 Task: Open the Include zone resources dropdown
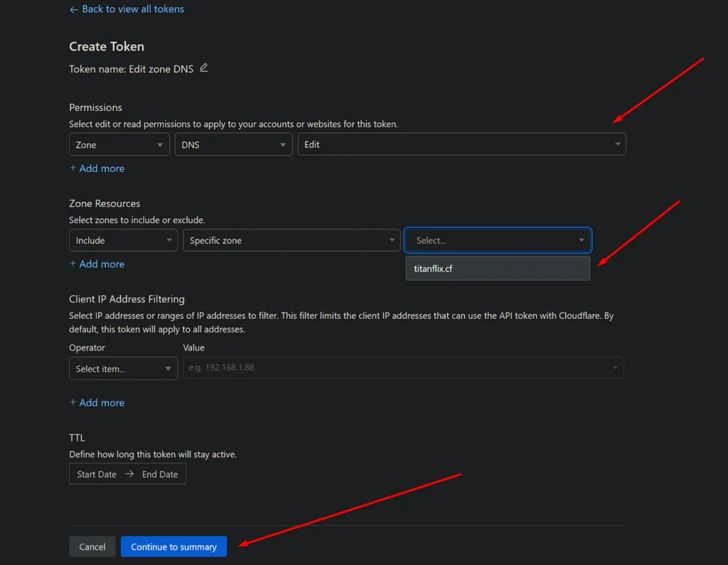(x=123, y=241)
